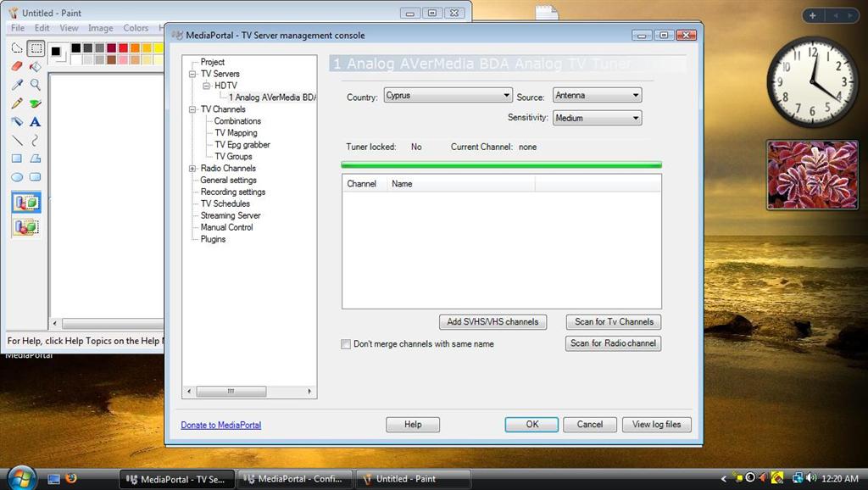
Task: Open Recording settings in the tree
Action: click(x=233, y=192)
